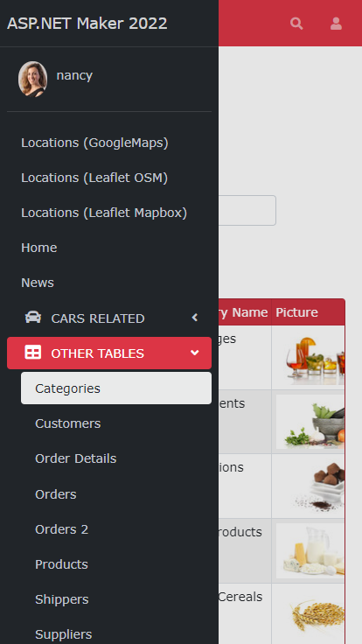This screenshot has height=644, width=362.
Task: Open the dairy products picture
Action: [310, 550]
